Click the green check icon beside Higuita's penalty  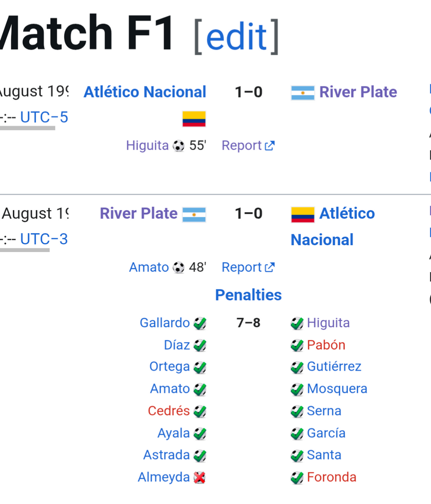[297, 323]
